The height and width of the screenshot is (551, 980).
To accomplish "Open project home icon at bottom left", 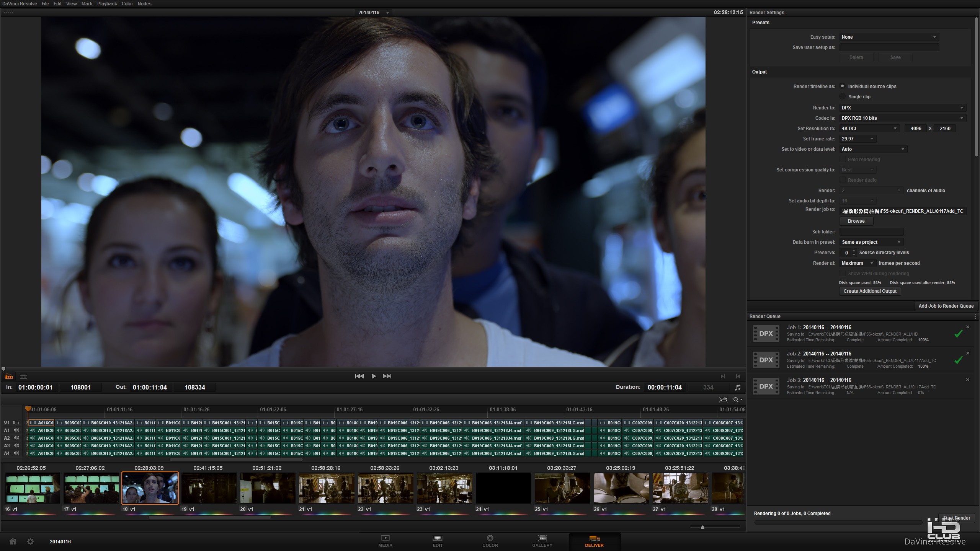I will (13, 541).
